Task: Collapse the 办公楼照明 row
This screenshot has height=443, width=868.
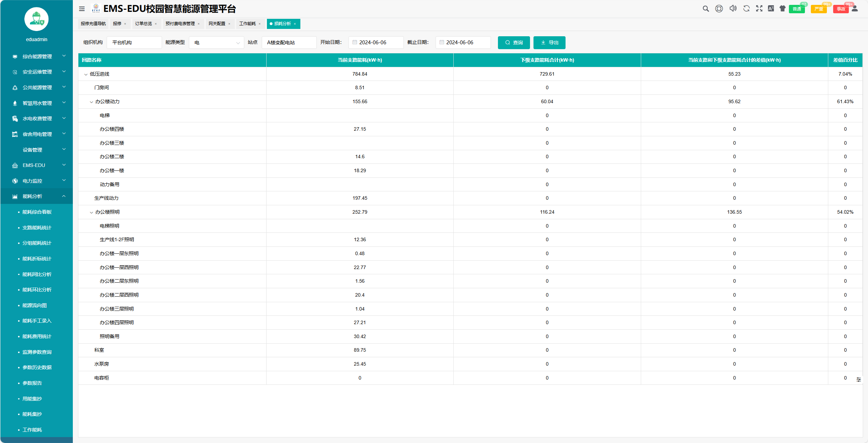Action: [91, 212]
